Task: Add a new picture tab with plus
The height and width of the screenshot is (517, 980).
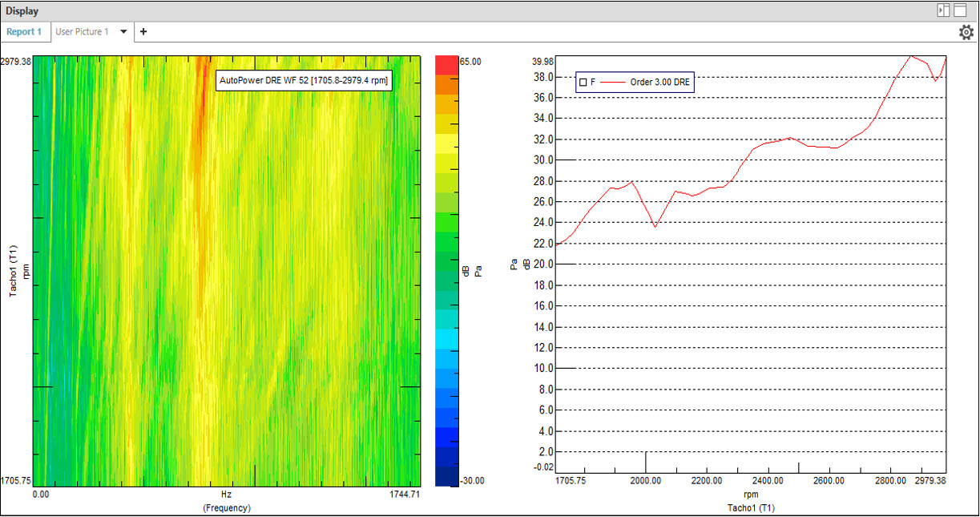Action: (143, 32)
